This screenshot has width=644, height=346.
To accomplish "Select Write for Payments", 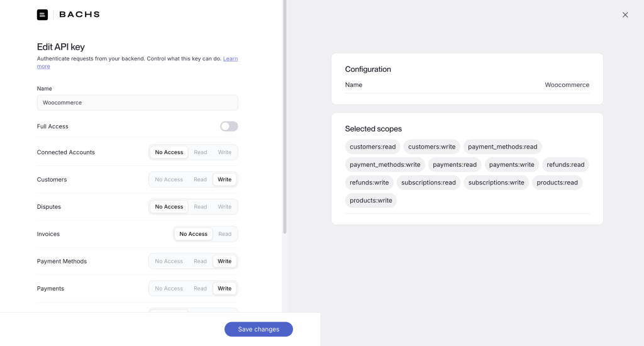I will 225,289.
